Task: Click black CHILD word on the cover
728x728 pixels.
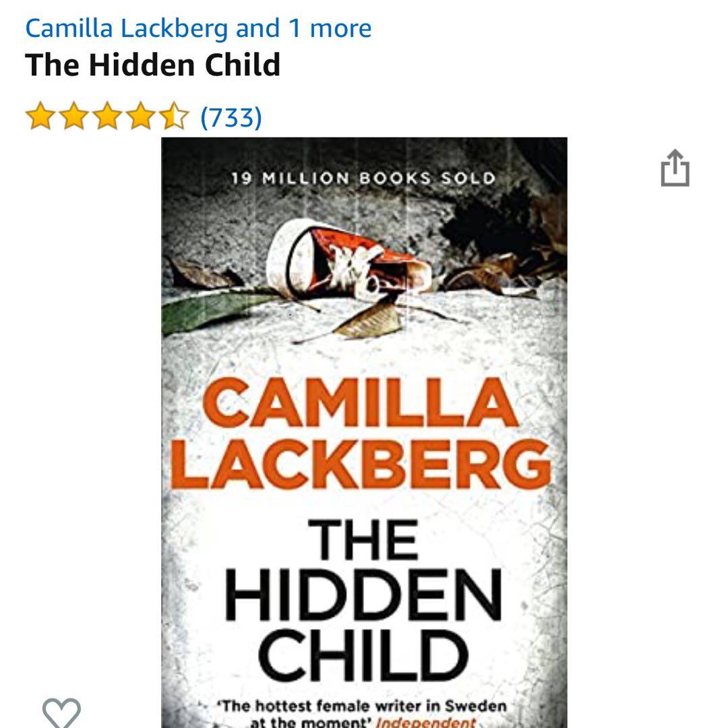Action: pyautogui.click(x=363, y=656)
